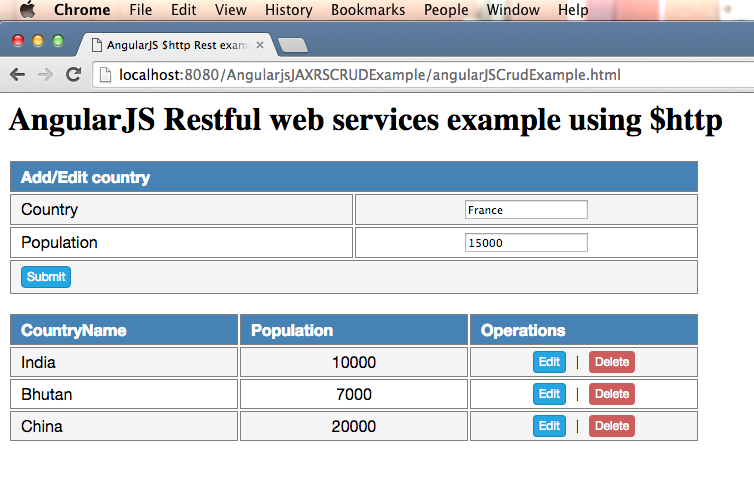
Task: Delete the Bhutan row
Action: tap(612, 394)
